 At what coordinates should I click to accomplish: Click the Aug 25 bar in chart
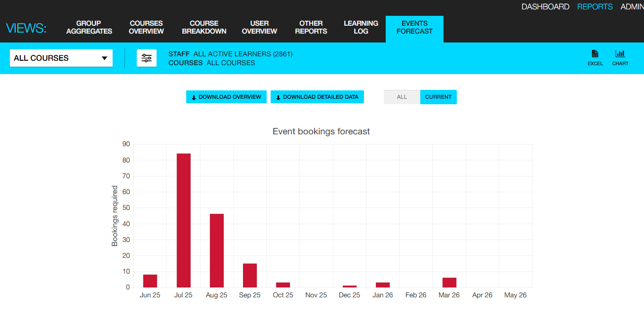pos(217,250)
